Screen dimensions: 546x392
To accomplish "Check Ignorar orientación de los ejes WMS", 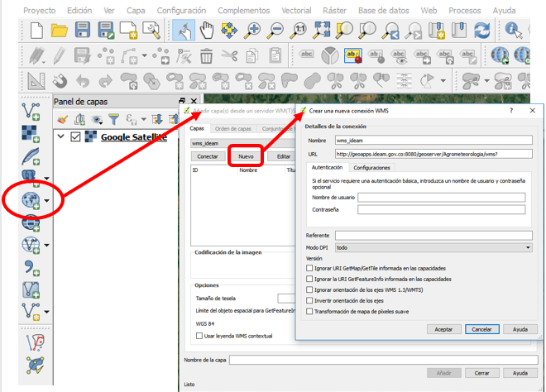I will click(309, 289).
